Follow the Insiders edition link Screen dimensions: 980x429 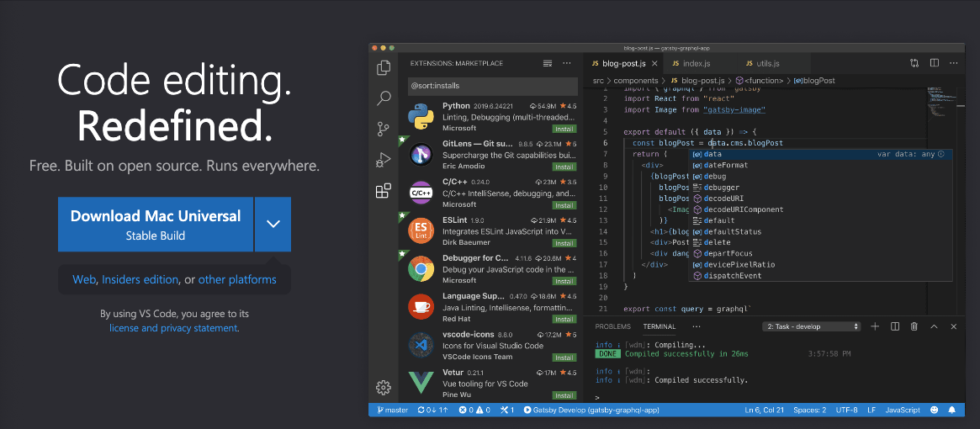pos(140,279)
